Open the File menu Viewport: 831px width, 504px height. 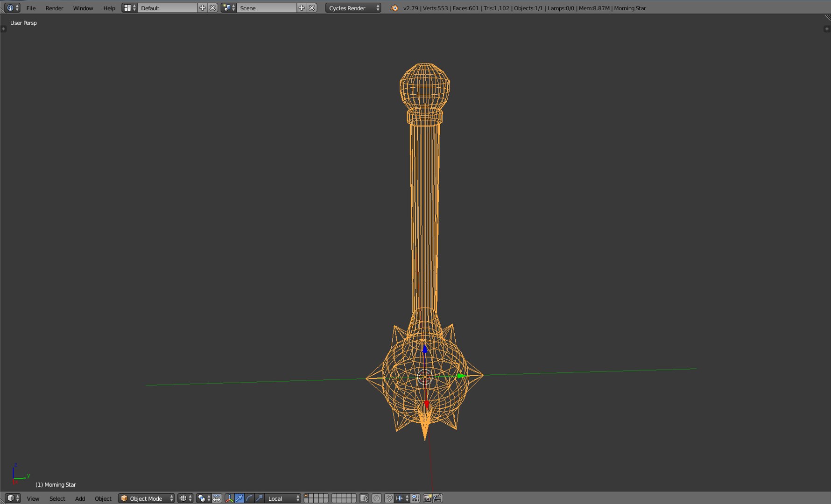point(31,8)
